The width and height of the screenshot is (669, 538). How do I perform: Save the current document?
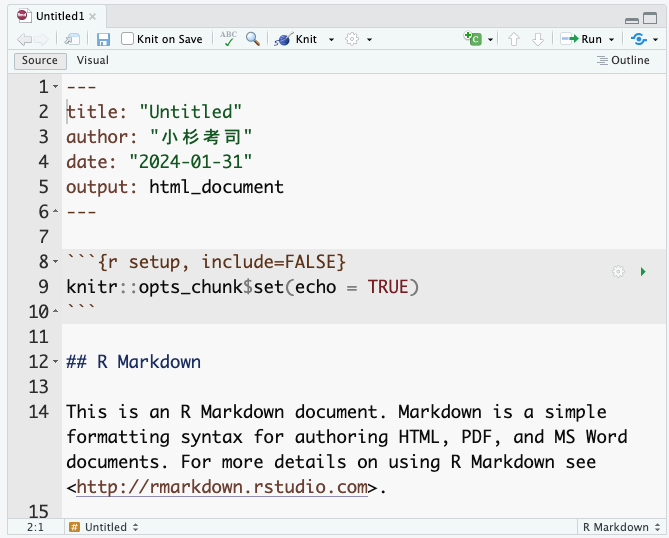(103, 39)
